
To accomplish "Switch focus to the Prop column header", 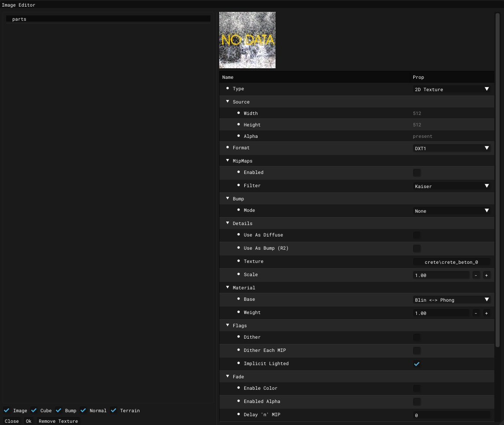I will [x=418, y=77].
